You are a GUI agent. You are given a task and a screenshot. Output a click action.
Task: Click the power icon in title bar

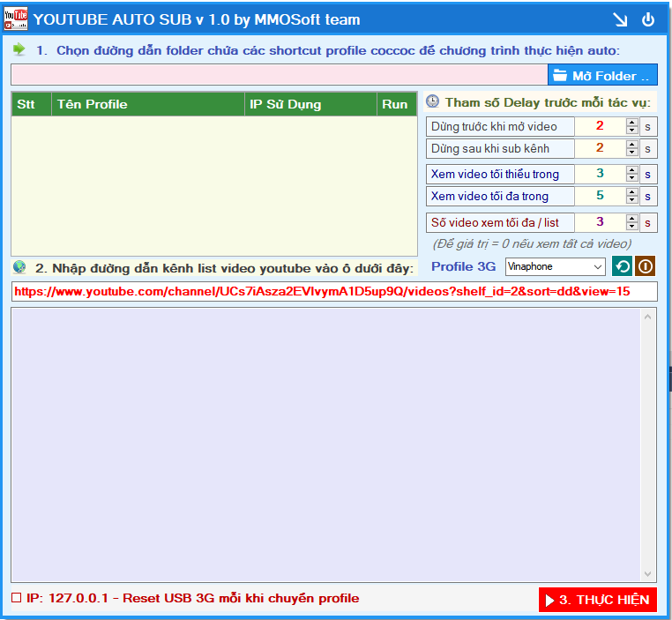648,19
